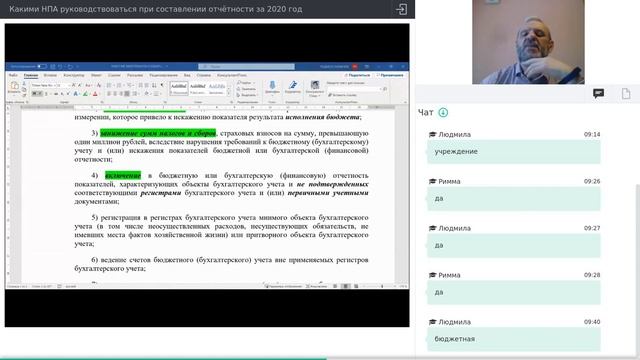Expand the font group dialog launcher
The height and width of the screenshot is (360, 640).
click(102, 102)
